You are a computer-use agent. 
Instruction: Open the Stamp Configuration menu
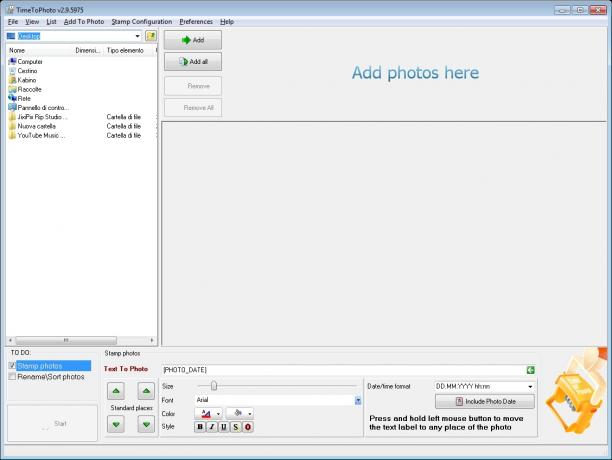click(142, 21)
